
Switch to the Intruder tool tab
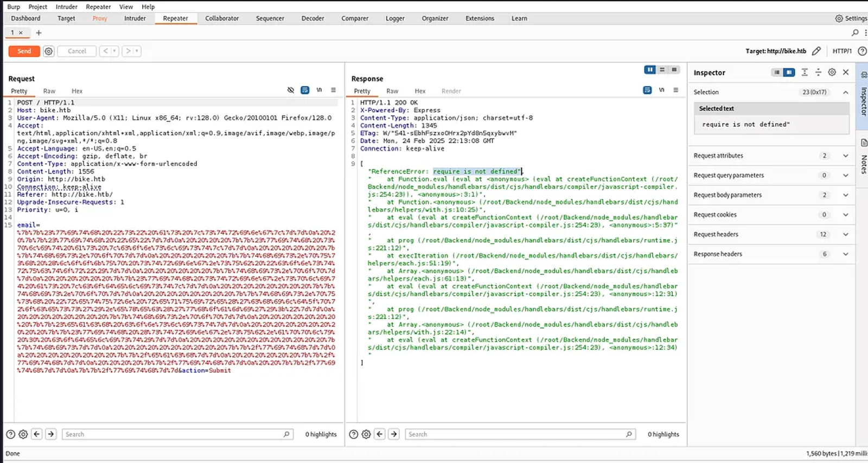[135, 18]
